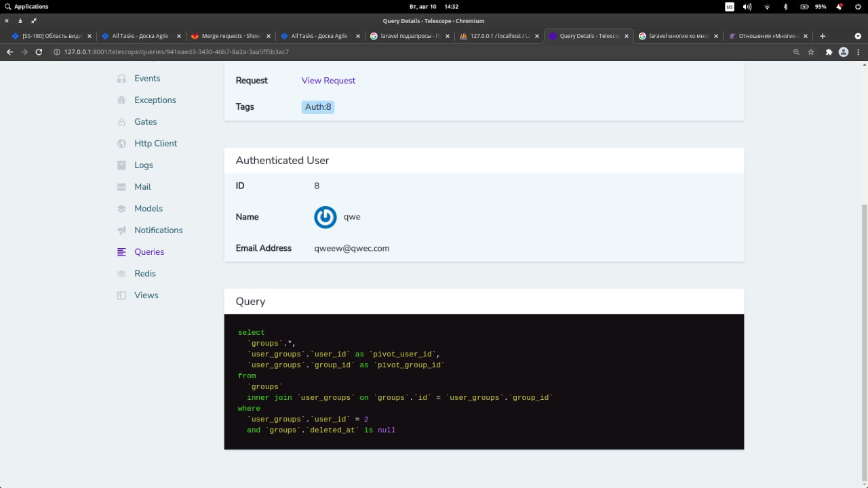Click the browser forward arrow
This screenshot has width=868, height=488.
(x=24, y=52)
